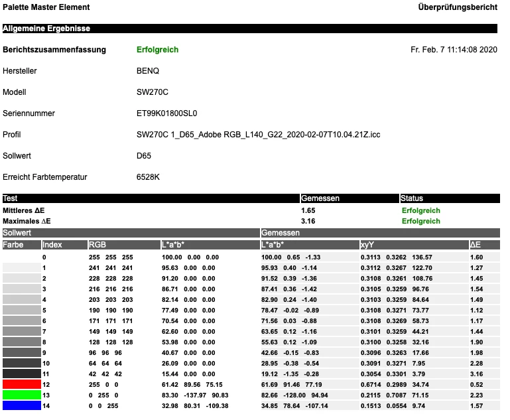
Task: Click the ΔE value 2.28 in row 10
Action: click(x=476, y=363)
